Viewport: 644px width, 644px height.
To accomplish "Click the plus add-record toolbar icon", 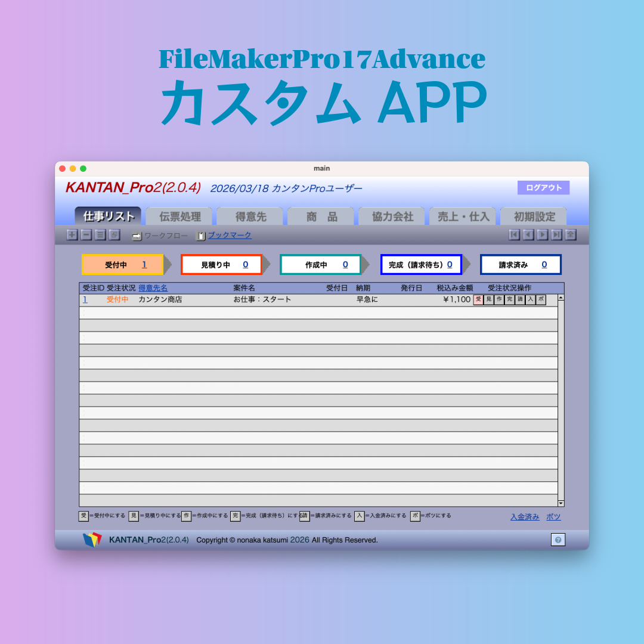I will (72, 235).
